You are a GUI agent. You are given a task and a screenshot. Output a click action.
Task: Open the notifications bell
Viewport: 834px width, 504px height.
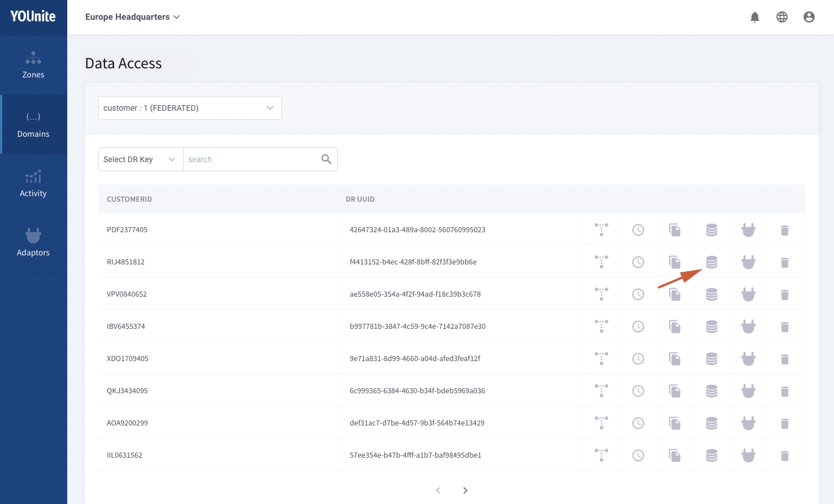pos(754,17)
